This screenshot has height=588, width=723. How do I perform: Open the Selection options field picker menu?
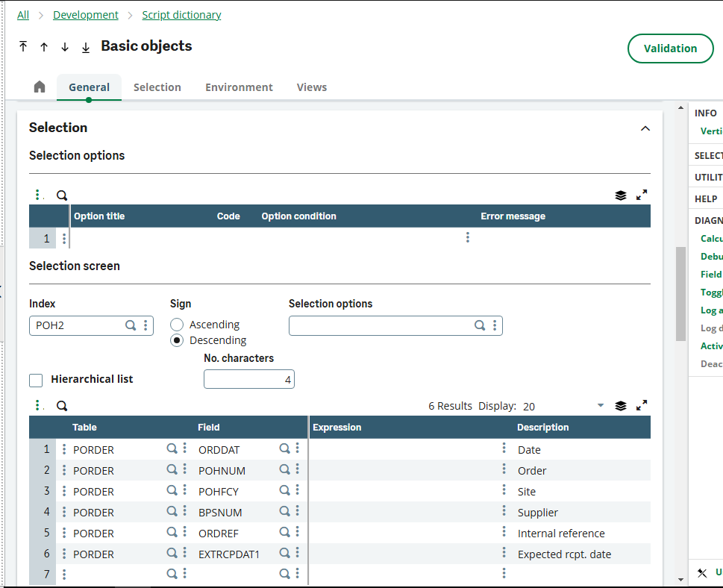click(495, 325)
